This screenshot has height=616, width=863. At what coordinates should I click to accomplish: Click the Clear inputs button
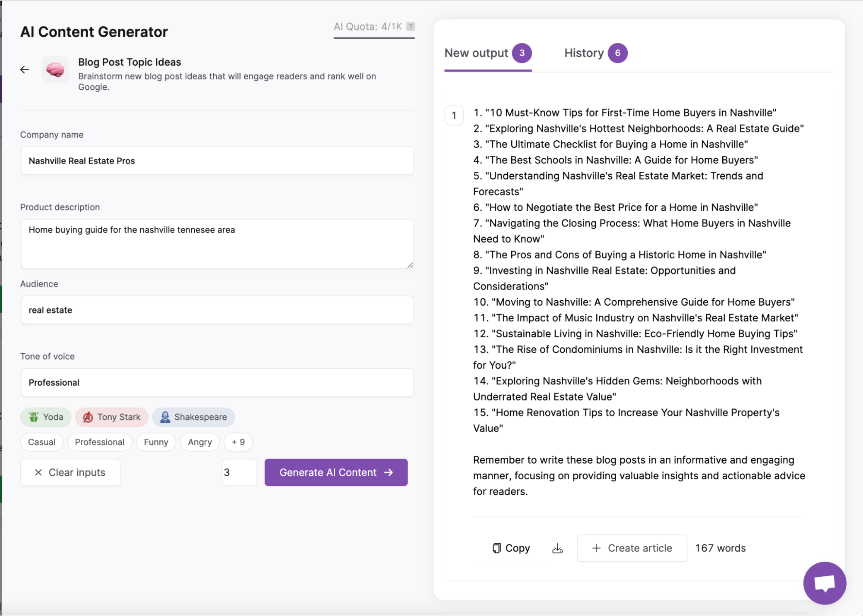coord(70,472)
